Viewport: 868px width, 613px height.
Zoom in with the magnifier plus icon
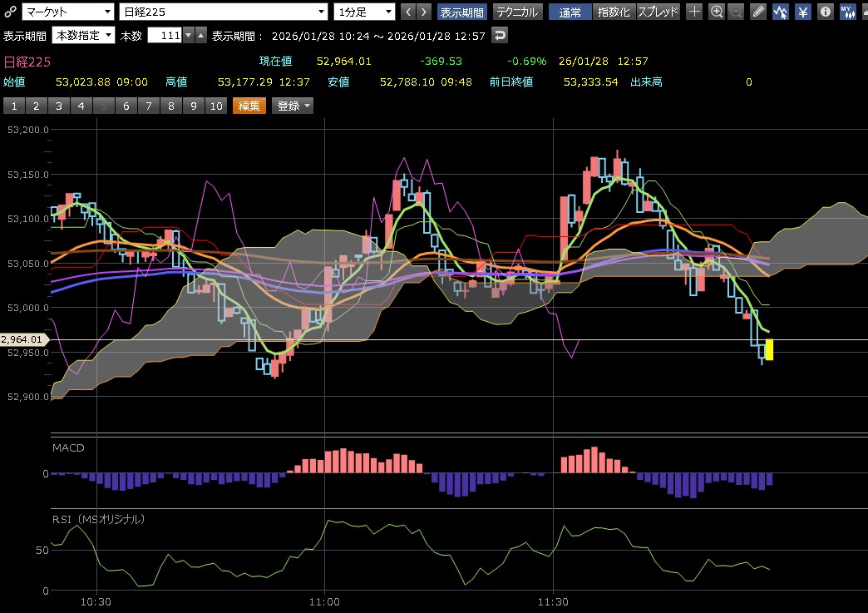(x=717, y=12)
